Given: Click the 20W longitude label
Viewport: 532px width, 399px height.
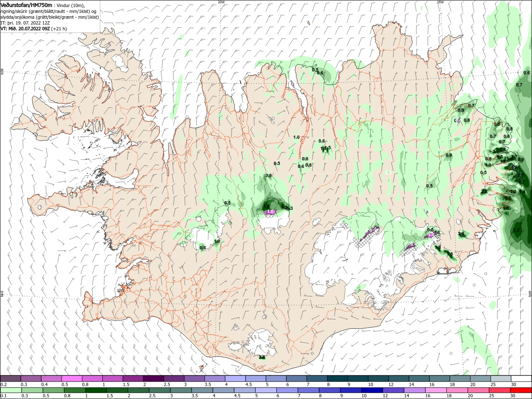Looking at the screenshot, I should click(221, 2).
